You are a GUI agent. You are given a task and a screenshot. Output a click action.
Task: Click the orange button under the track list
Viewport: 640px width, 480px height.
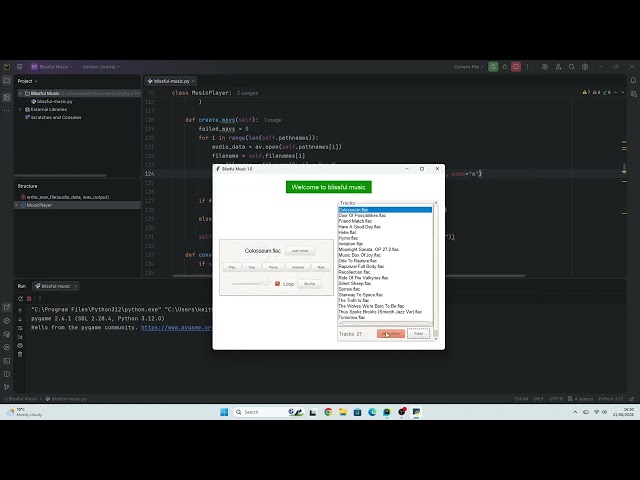(391, 334)
